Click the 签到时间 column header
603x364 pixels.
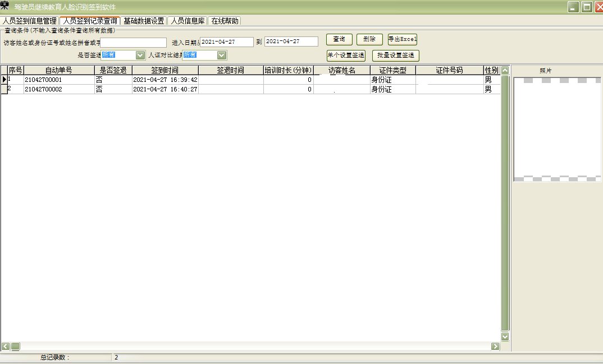[x=165, y=70]
